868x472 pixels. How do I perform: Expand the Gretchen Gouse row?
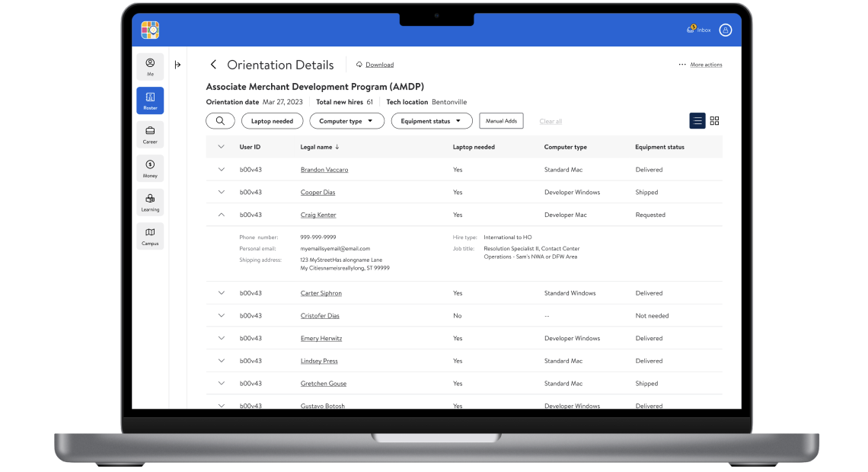(222, 383)
